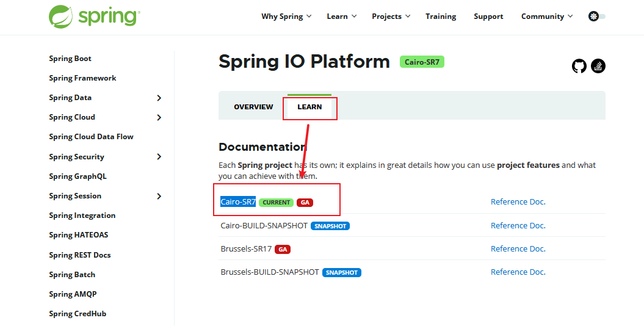Switch to the LEARN tab

coord(309,107)
